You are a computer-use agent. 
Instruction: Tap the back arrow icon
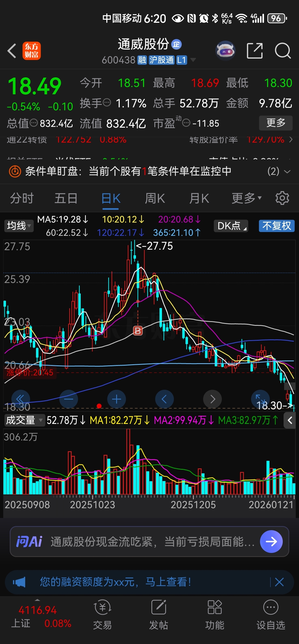point(12,51)
